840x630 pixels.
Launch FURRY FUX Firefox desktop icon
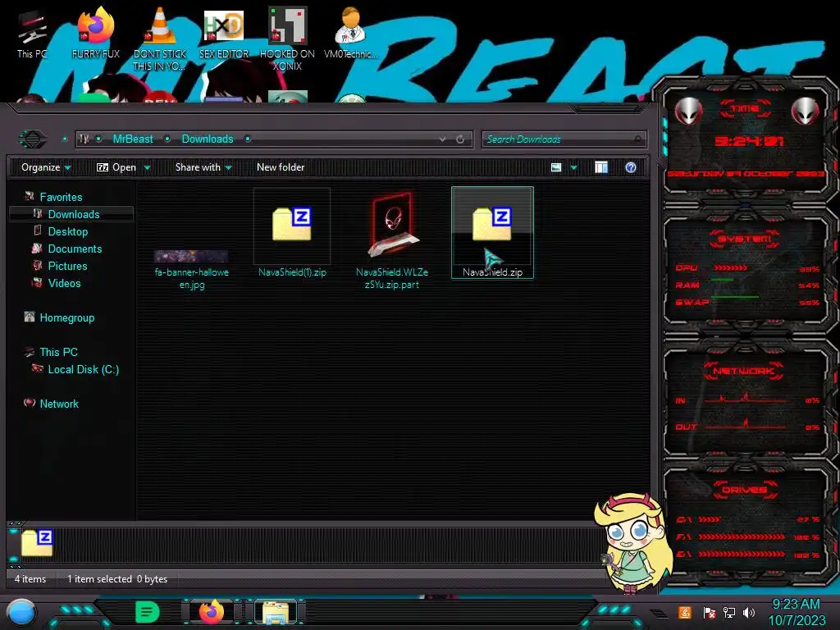pos(96,33)
